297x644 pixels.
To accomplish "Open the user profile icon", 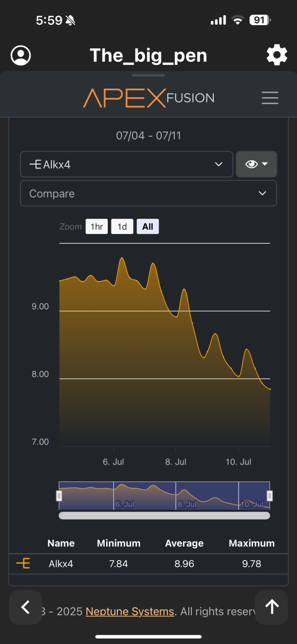I will click(x=21, y=55).
